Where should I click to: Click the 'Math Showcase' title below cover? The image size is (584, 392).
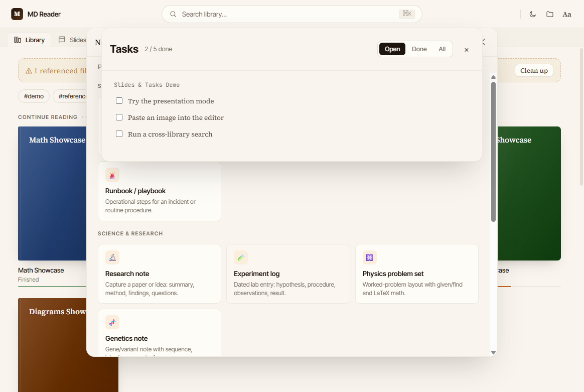(41, 270)
